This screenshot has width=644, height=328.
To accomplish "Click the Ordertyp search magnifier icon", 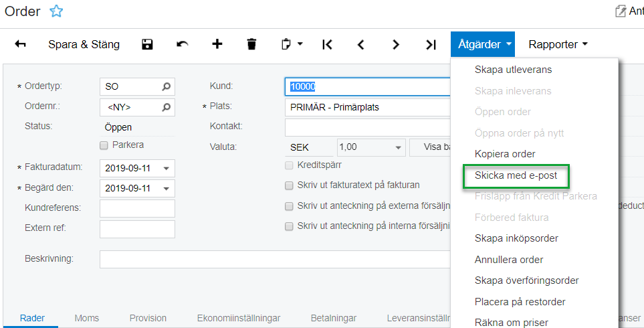I will (x=166, y=86).
